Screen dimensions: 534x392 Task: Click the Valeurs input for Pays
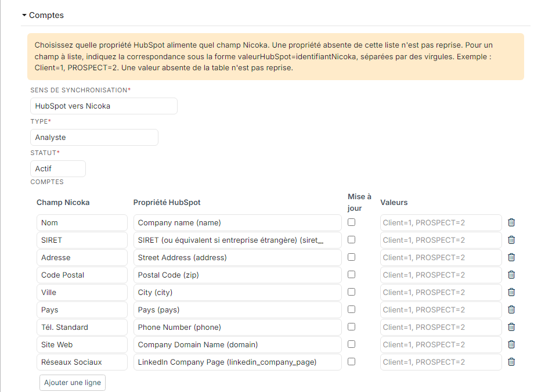click(x=441, y=310)
